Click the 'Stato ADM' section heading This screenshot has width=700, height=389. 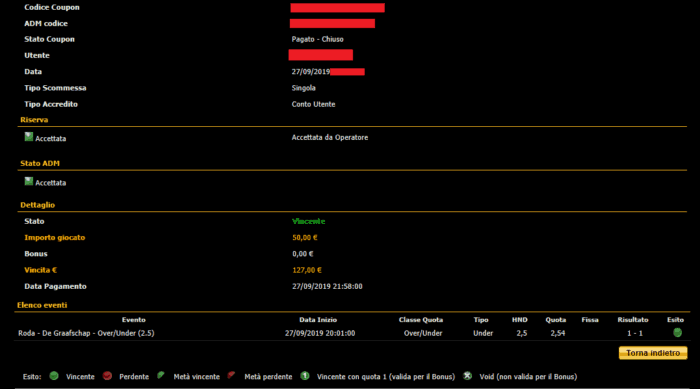[40, 163]
